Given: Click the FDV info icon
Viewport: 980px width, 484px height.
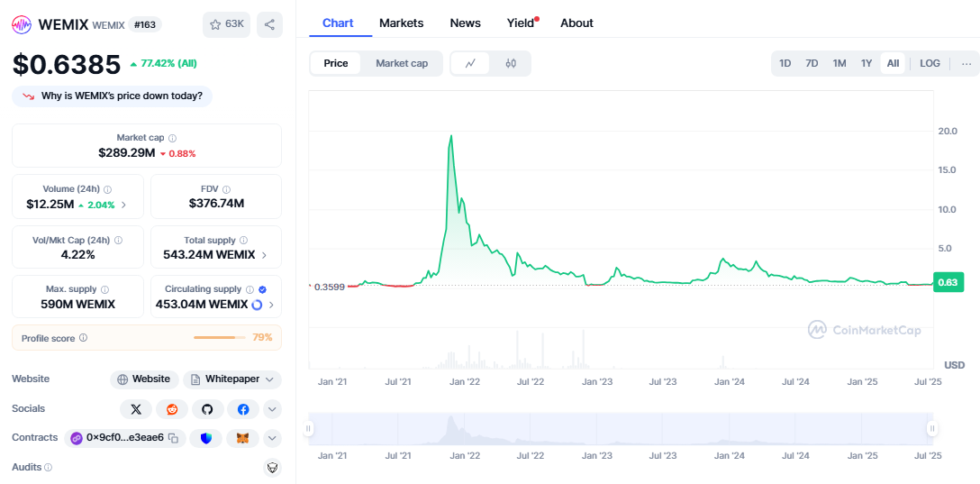Looking at the screenshot, I should click(x=226, y=189).
